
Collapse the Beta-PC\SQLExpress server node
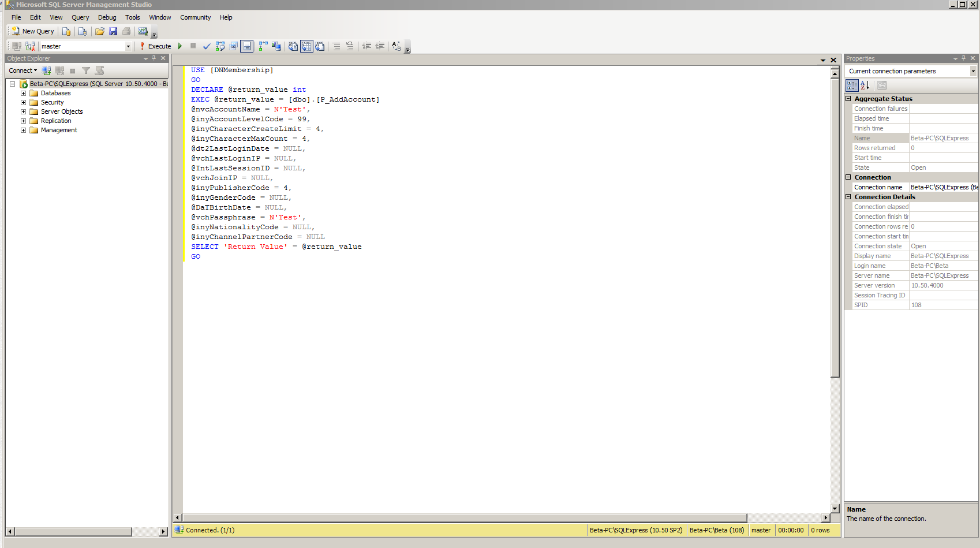12,84
